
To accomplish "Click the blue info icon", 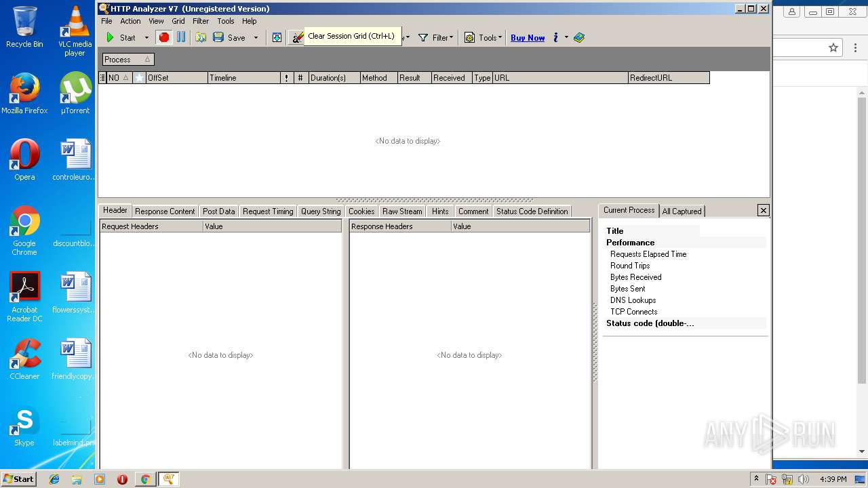I will pyautogui.click(x=555, y=38).
